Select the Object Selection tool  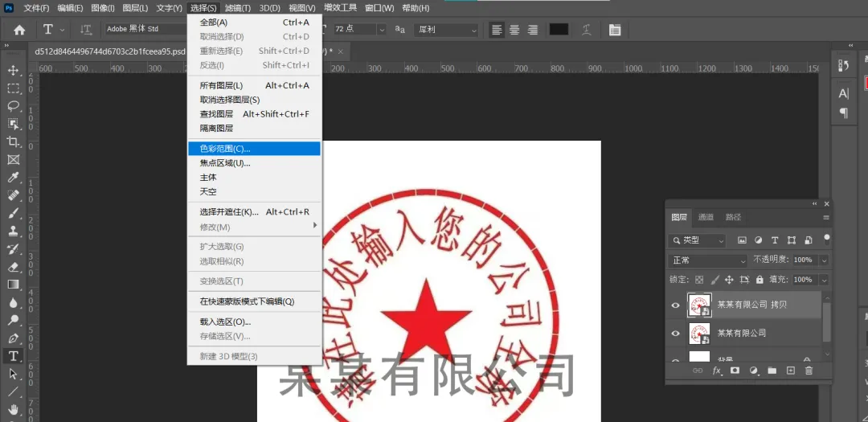click(x=14, y=124)
